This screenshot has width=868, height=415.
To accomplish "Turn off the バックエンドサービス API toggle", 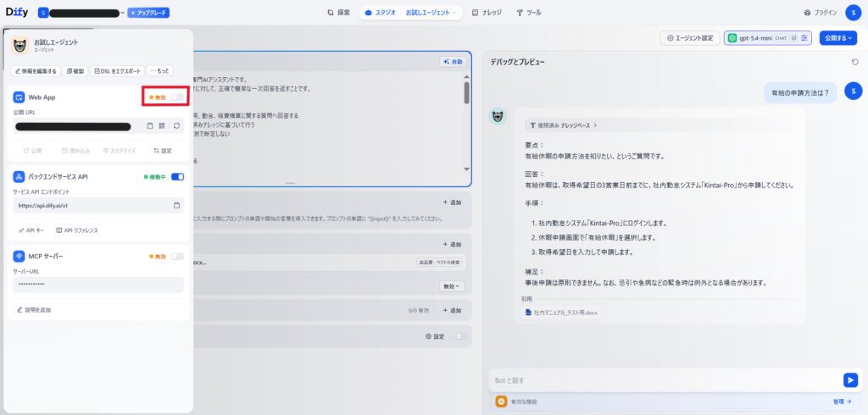I will pyautogui.click(x=177, y=176).
